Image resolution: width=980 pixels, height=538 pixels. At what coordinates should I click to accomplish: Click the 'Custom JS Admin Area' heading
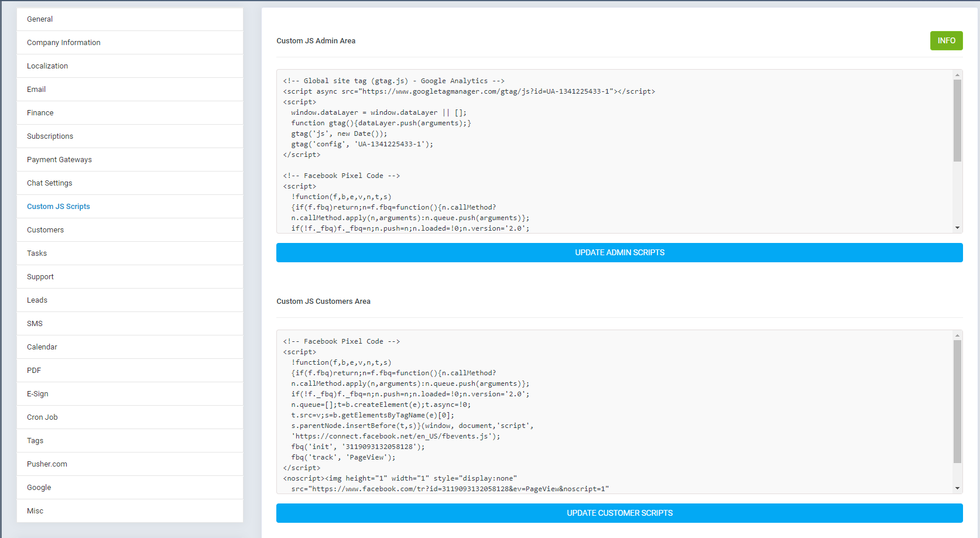click(316, 40)
